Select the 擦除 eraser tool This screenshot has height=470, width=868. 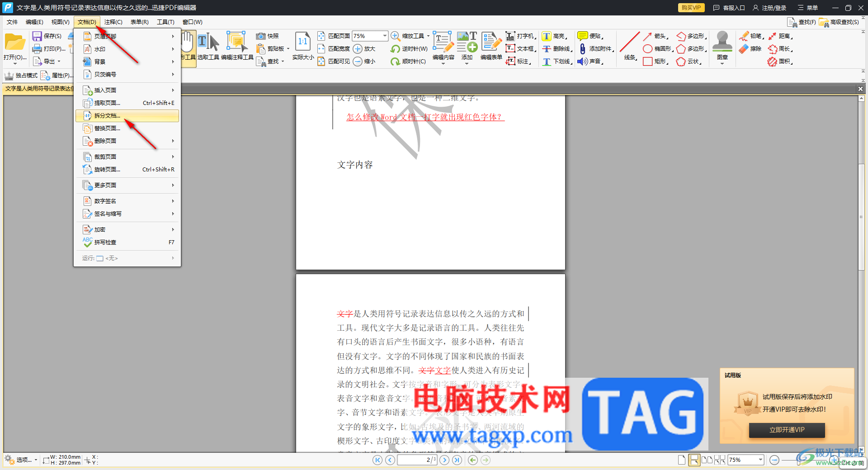[750, 49]
